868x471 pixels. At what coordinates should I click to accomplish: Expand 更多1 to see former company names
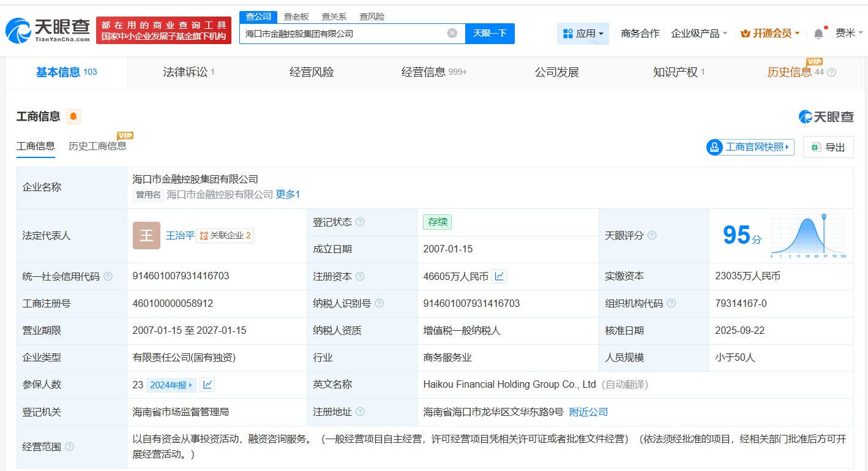288,194
